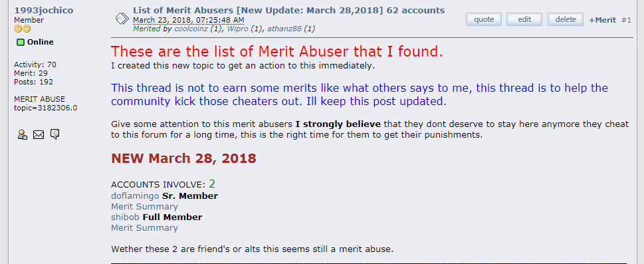Viewport: 644px width, 264px height.
Task: Click the edit button
Action: pyautogui.click(x=524, y=19)
